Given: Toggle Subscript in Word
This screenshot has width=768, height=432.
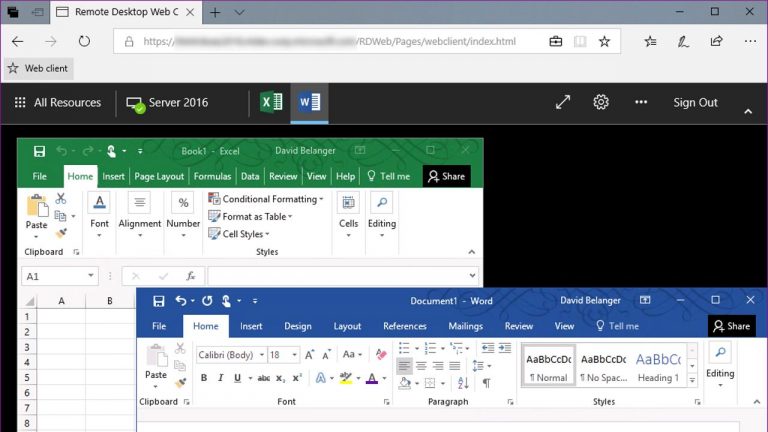Looking at the screenshot, I should 280,378.
